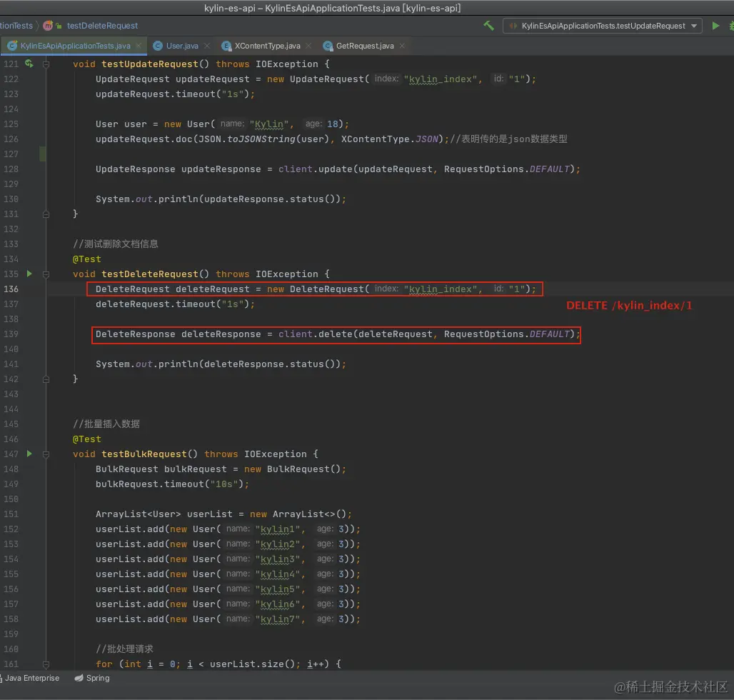
Task: Click the Spring leaf icon in bottom bar
Action: pos(80,678)
